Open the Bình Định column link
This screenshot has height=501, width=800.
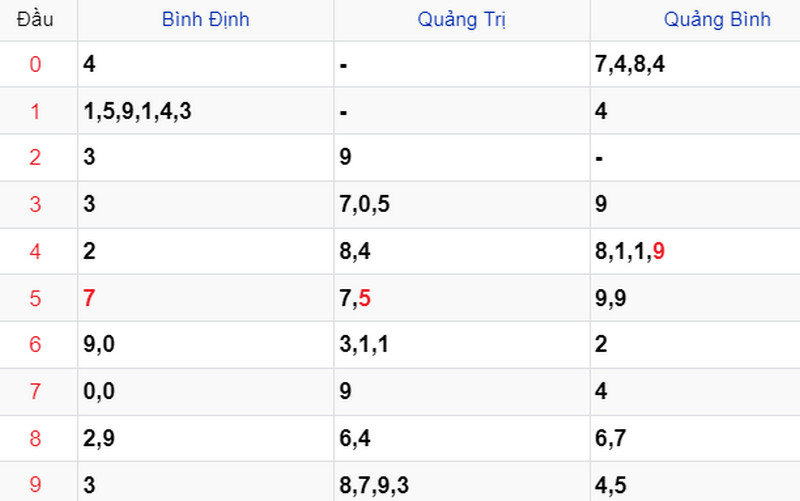(x=206, y=19)
